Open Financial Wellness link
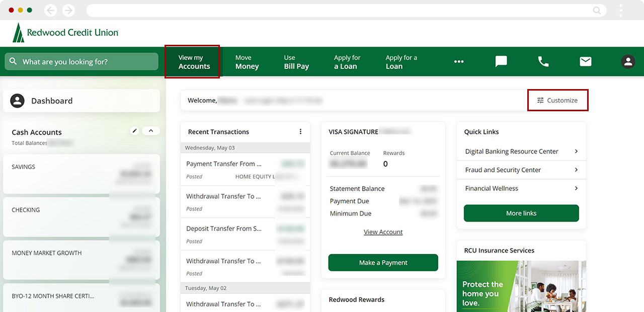The height and width of the screenshot is (312, 644). coord(492,188)
